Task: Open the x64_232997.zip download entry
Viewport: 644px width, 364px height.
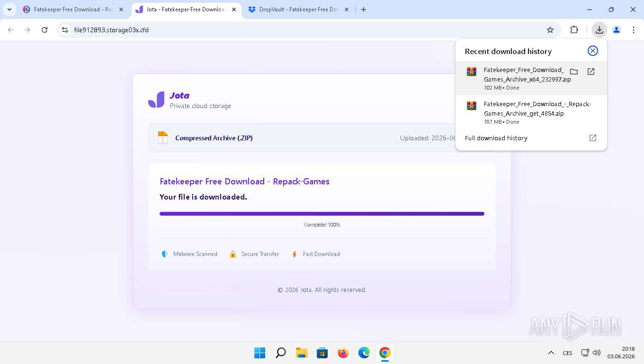Action: coord(531,78)
